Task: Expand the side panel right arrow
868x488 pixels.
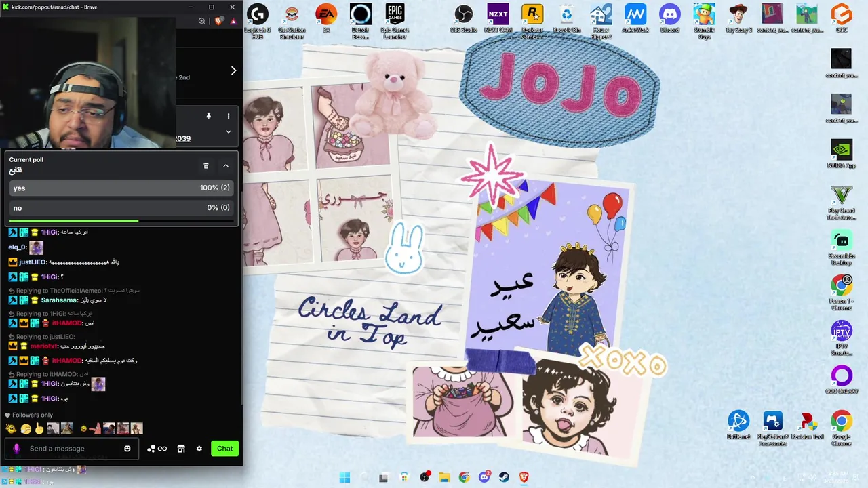Action: point(233,70)
